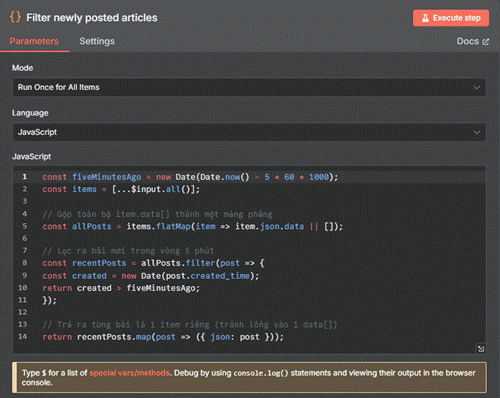Click the comment on line 7
The height and width of the screenshot is (398, 500).
pyautogui.click(x=128, y=251)
